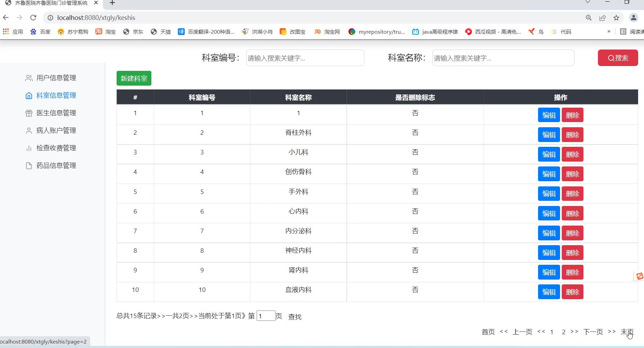Open the 洪湖小肖 bookmark
The height and width of the screenshot is (348, 644).
coord(257,32)
